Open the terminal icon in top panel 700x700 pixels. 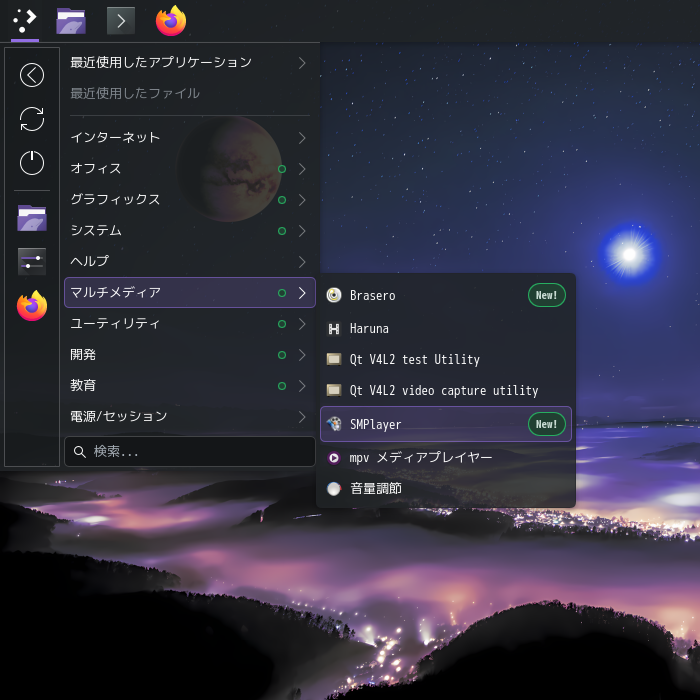(121, 21)
